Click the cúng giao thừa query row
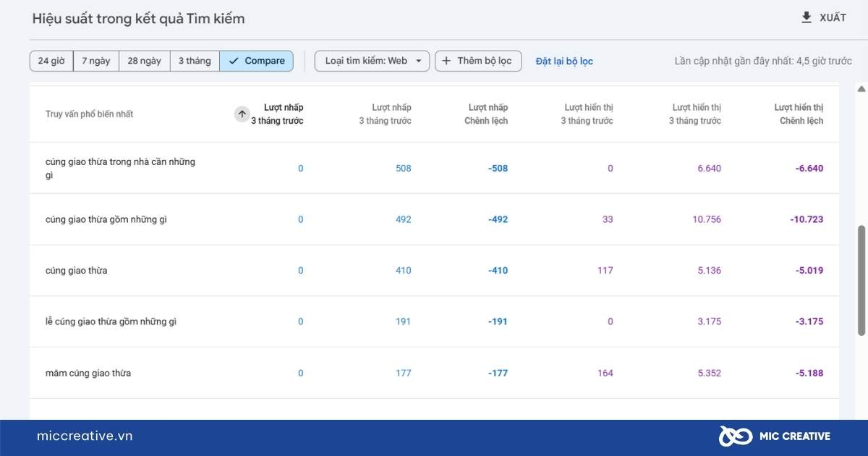The image size is (868, 456). coord(434,271)
